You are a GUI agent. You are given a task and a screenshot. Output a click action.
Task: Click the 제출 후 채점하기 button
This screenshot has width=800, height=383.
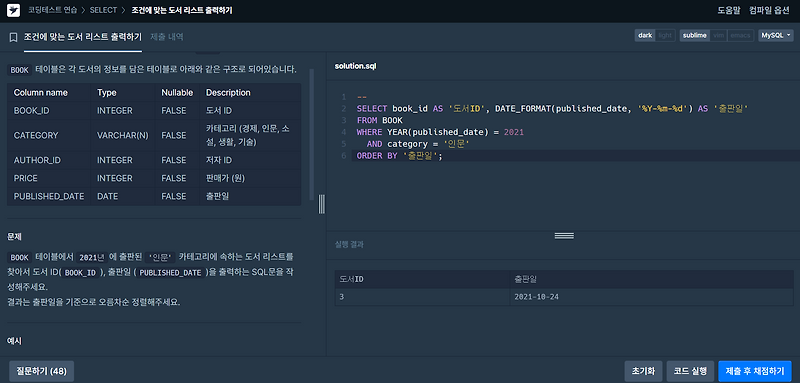coord(755,371)
